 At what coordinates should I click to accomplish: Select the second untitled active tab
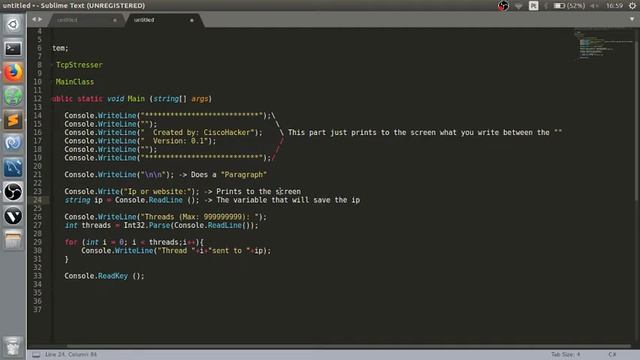click(x=163, y=20)
